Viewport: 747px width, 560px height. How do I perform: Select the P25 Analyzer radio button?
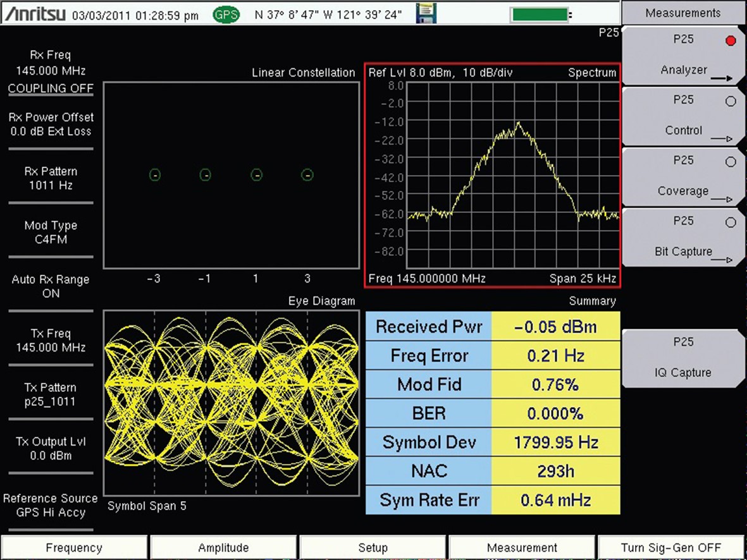[x=731, y=41]
